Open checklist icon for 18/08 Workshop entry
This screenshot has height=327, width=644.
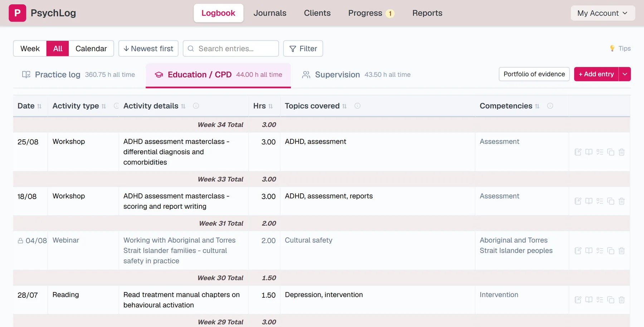click(600, 201)
